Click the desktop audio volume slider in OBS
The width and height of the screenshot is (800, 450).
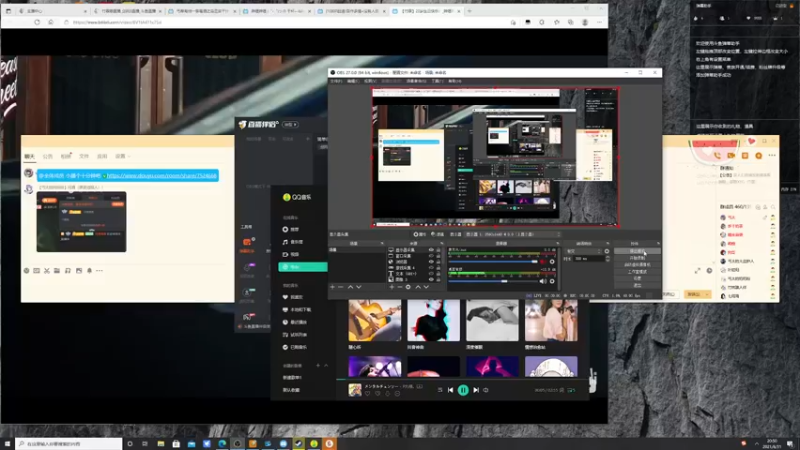pos(493,281)
